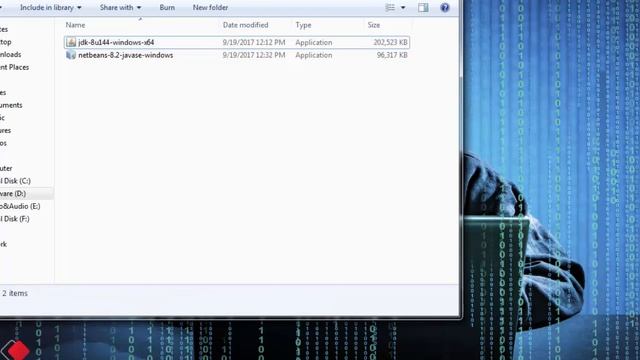Click the Application type of netbeans row
The width and height of the screenshot is (640, 360).
point(313,55)
